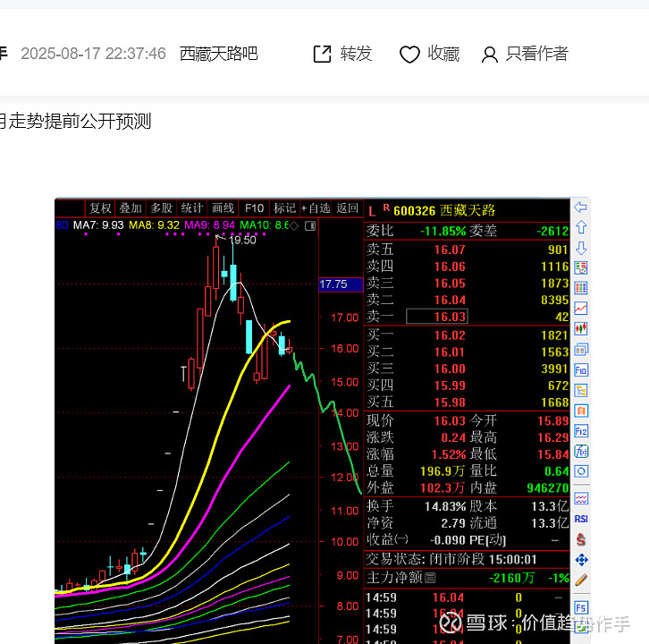This screenshot has height=644, width=649.
Task: Click the 换手 value 14.83%
Action: click(445, 506)
